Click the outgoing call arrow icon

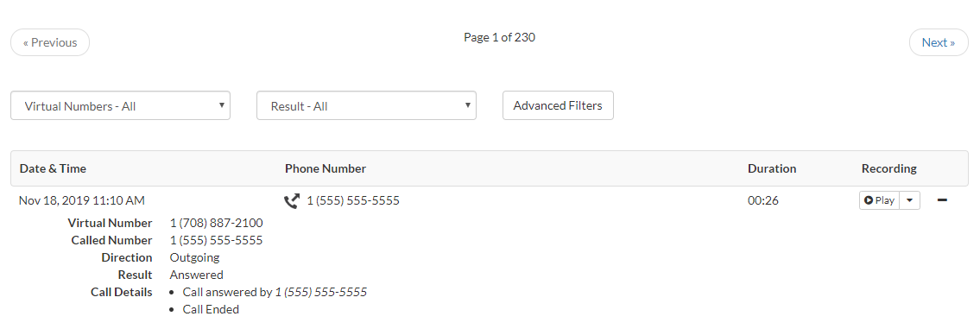click(292, 201)
